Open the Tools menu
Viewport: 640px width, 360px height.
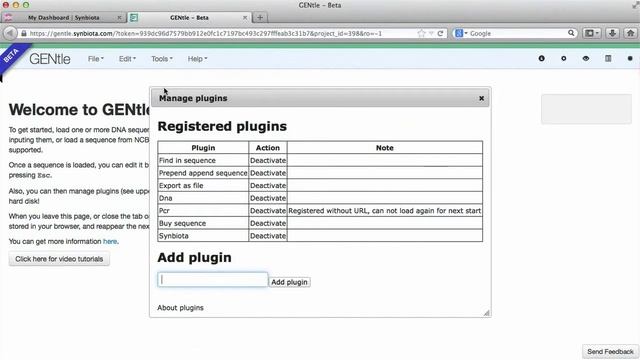(x=162, y=59)
